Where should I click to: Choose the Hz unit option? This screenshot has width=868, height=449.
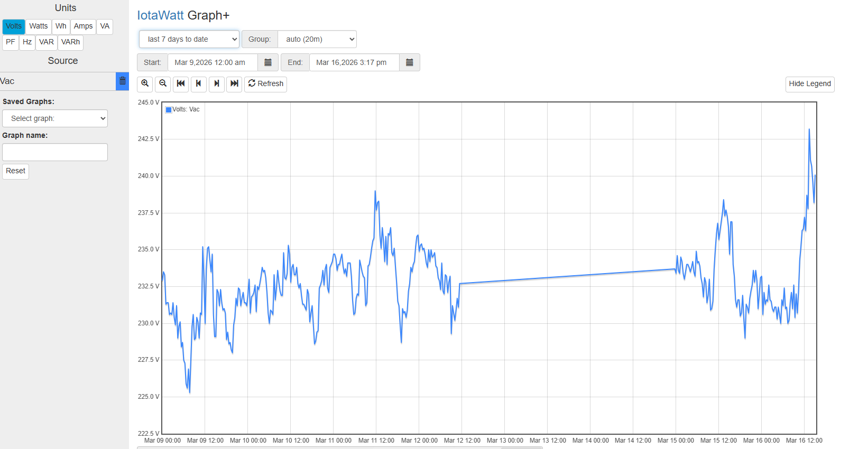(x=27, y=42)
